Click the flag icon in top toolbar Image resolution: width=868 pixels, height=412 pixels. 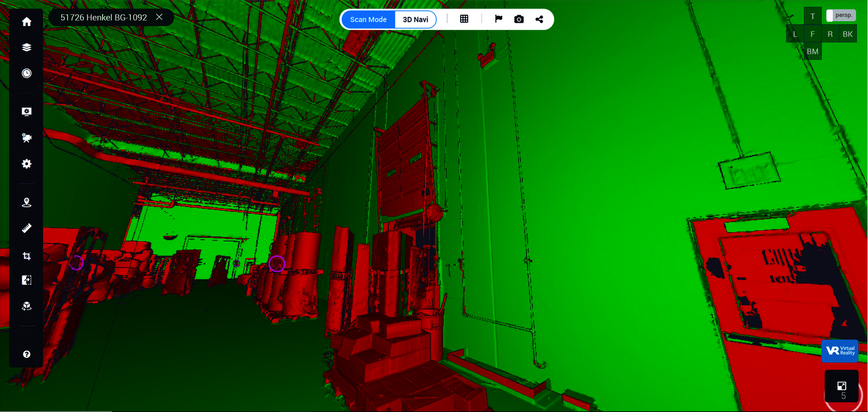pyautogui.click(x=499, y=19)
